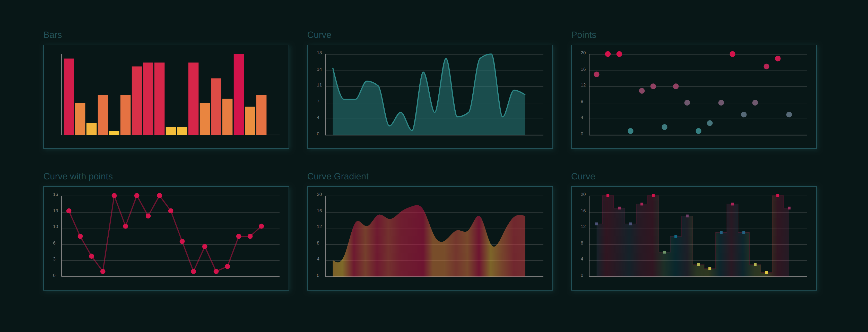
Task: Select the "Curve with points" heading
Action: pos(78,177)
